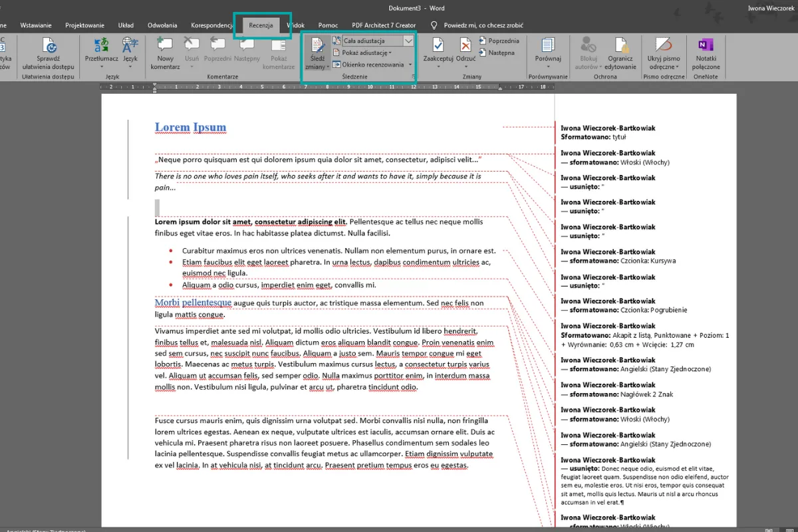The width and height of the screenshot is (798, 532).
Task: Click the Lorem Ipsum heading in document
Action: (x=190, y=127)
